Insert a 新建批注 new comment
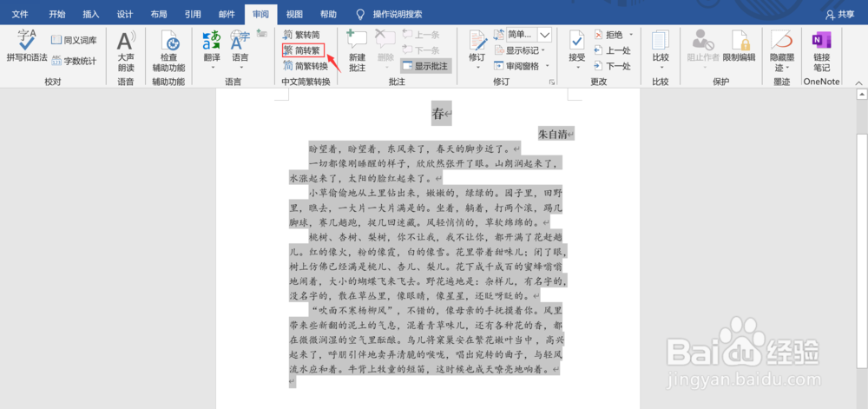This screenshot has height=409, width=868. coord(357,51)
